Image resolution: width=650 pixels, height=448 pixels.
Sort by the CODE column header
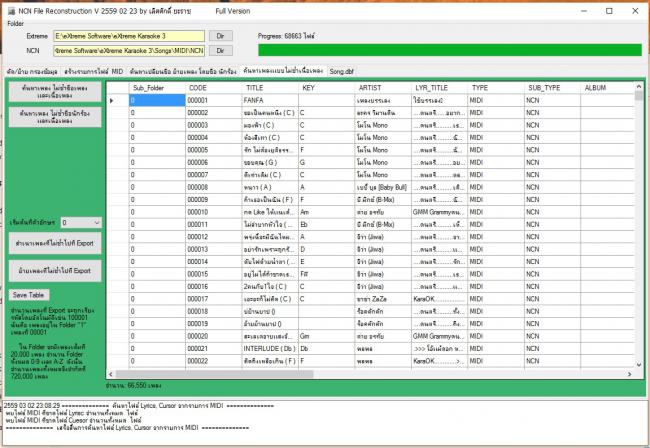click(x=213, y=88)
